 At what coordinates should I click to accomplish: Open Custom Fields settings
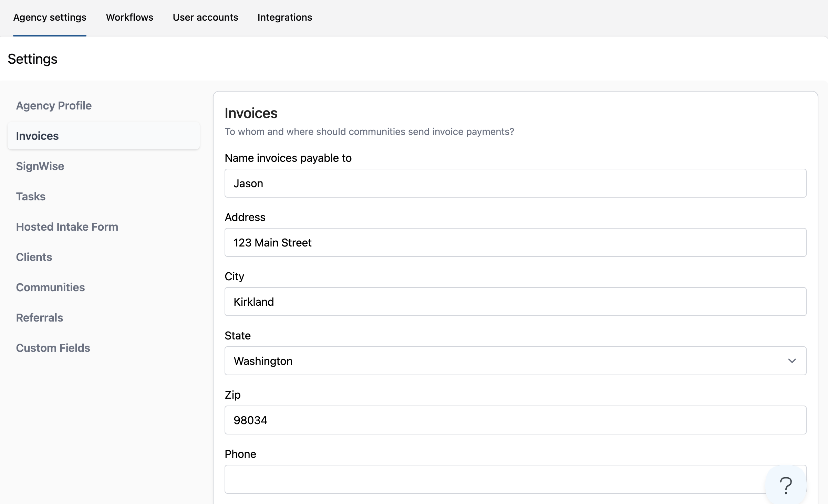pyautogui.click(x=53, y=348)
